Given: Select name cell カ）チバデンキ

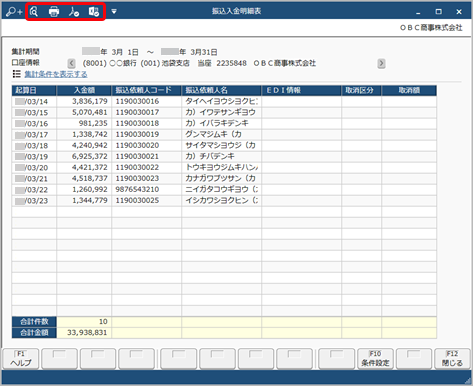Looking at the screenshot, I should coord(221,156).
